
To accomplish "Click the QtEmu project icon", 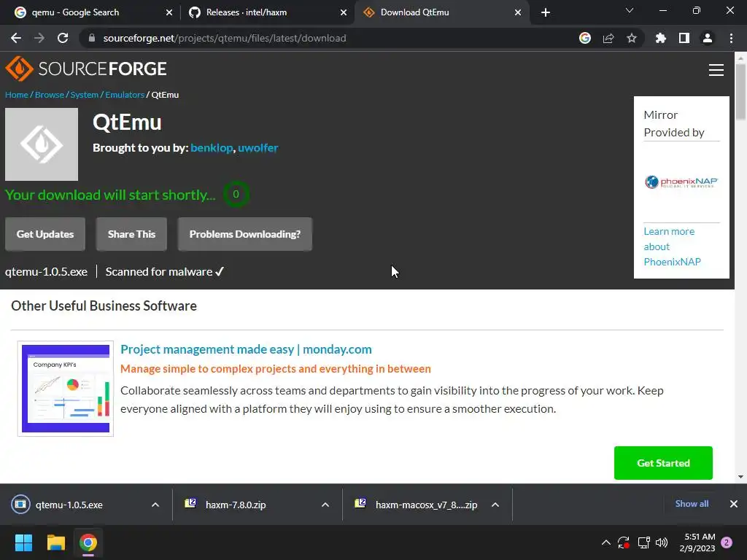I will pos(42,144).
